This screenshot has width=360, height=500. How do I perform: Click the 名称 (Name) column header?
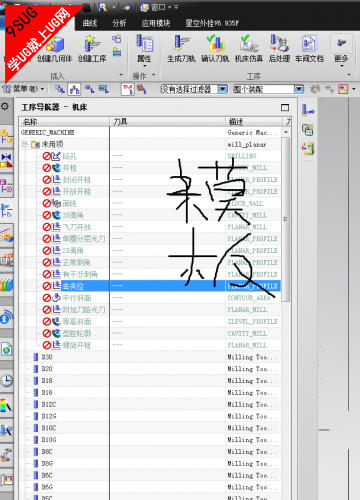click(64, 122)
